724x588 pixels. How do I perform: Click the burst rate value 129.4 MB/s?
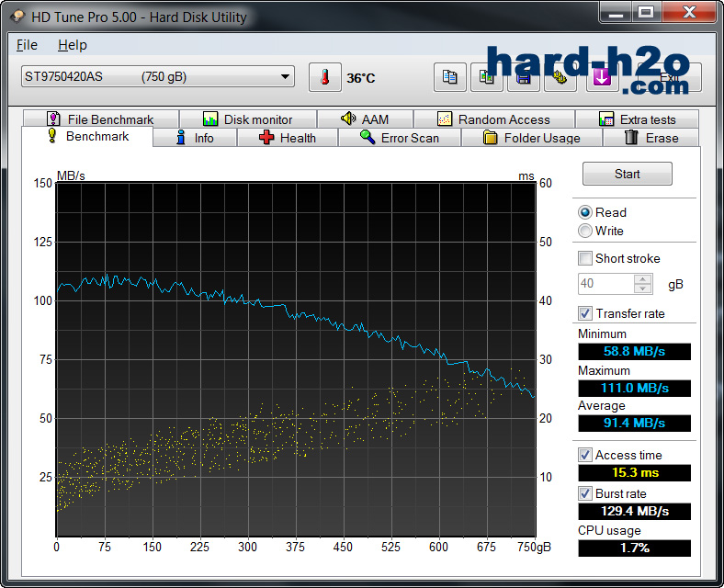(635, 512)
